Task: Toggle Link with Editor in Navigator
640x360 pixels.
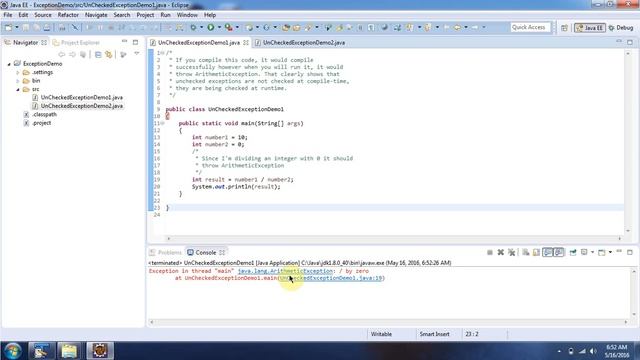Action: 109,54
